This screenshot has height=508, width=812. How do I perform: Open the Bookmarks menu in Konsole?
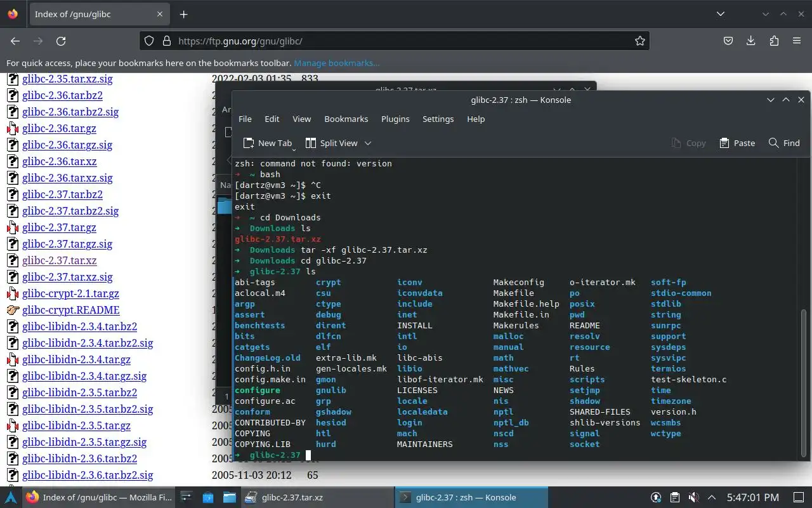coord(346,119)
